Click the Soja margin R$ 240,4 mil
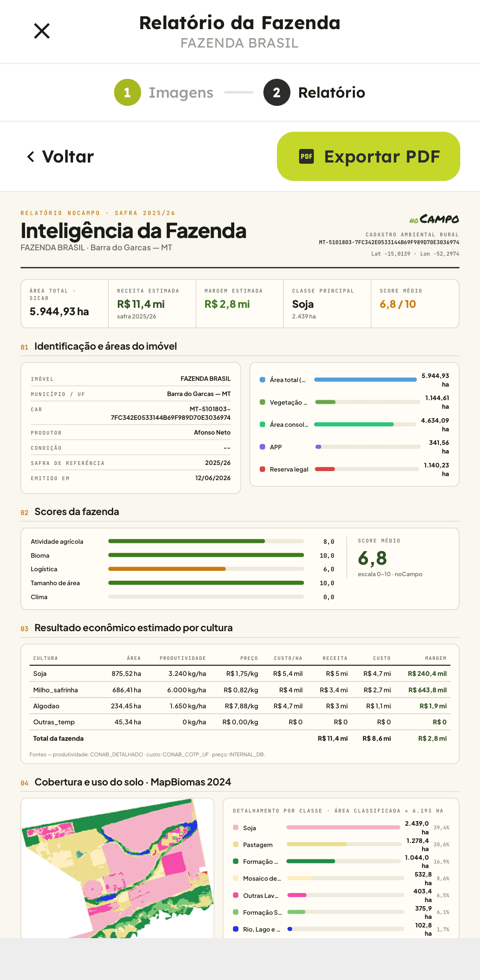The height and width of the screenshot is (980, 480). coord(427,674)
